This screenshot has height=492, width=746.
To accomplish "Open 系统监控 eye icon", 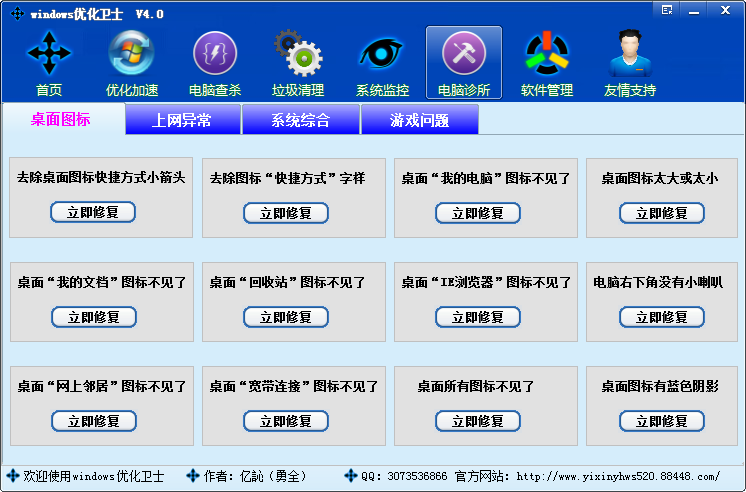I will (381, 53).
